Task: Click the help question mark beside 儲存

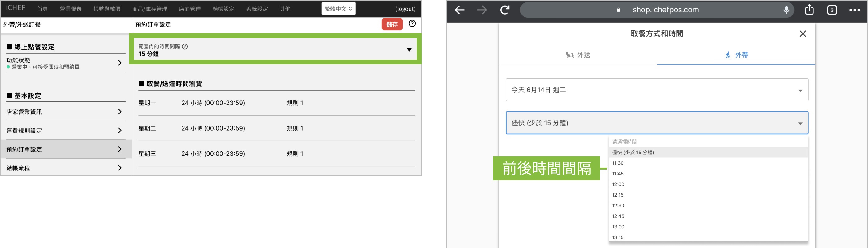Action: [412, 24]
